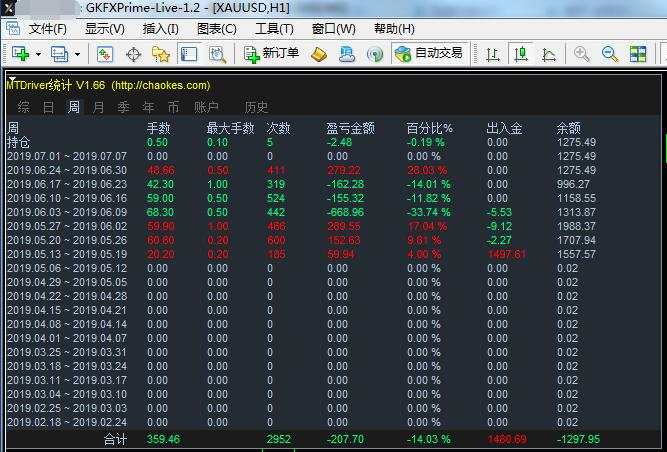The height and width of the screenshot is (452, 667).
Task: Select the 币 currency statistics tab
Action: tap(174, 107)
